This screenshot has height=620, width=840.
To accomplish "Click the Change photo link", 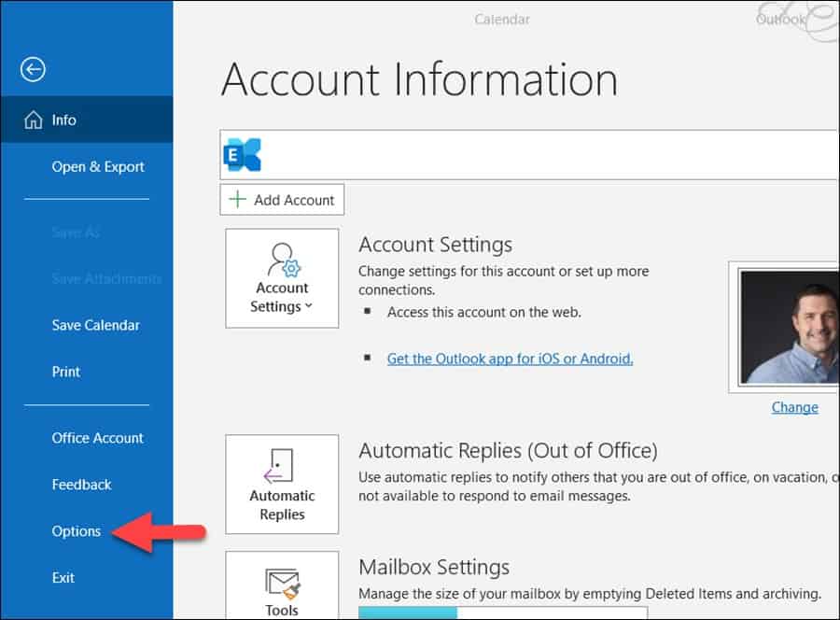I will pos(795,407).
